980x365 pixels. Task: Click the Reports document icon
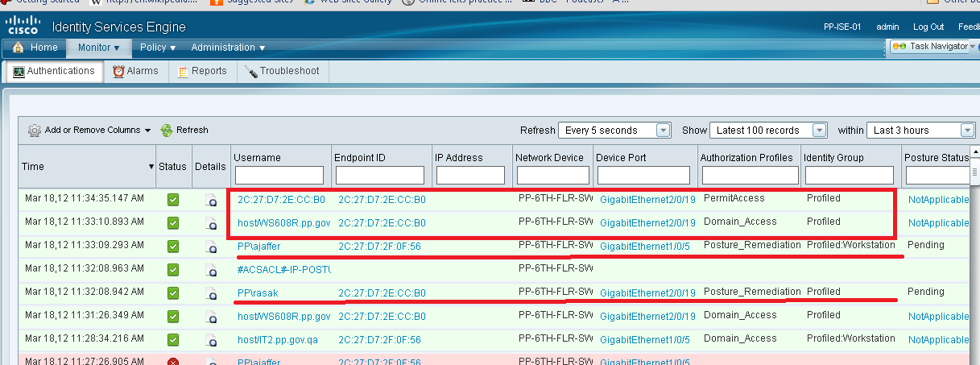[181, 71]
